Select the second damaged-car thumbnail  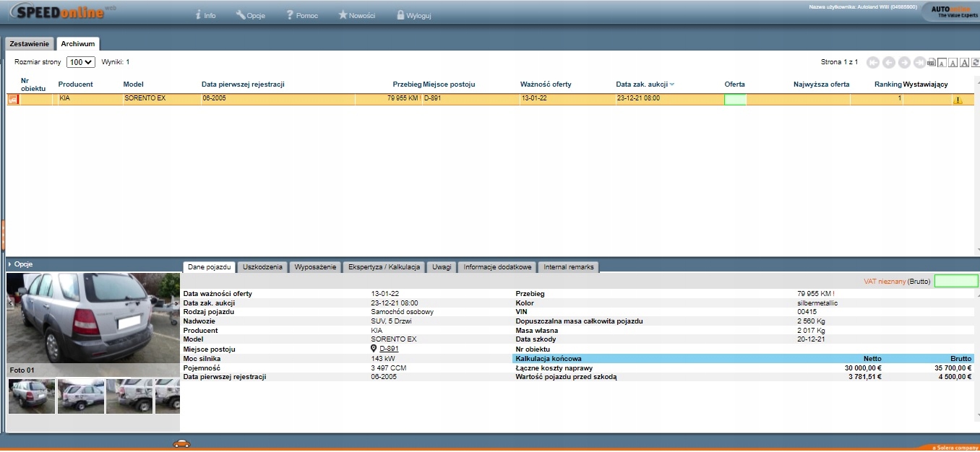(81, 396)
